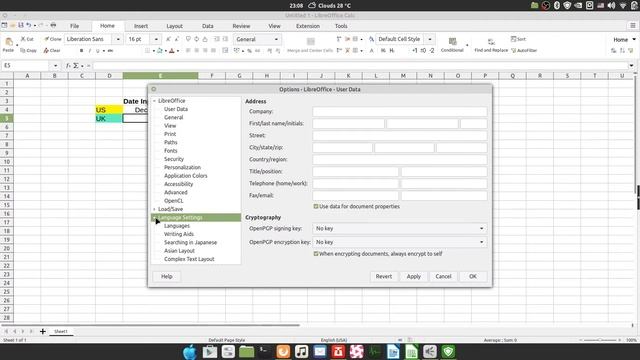Switch to the Tools tab

pos(341,26)
